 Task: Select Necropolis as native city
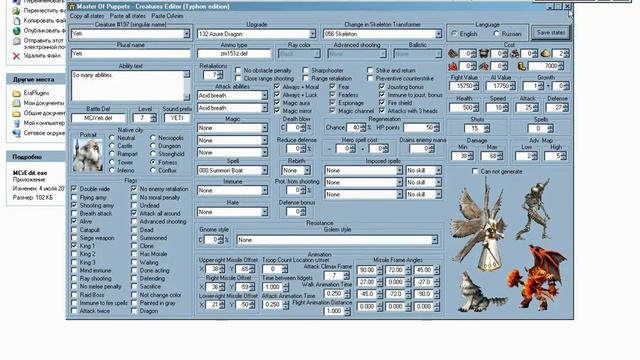pyautogui.click(x=153, y=138)
